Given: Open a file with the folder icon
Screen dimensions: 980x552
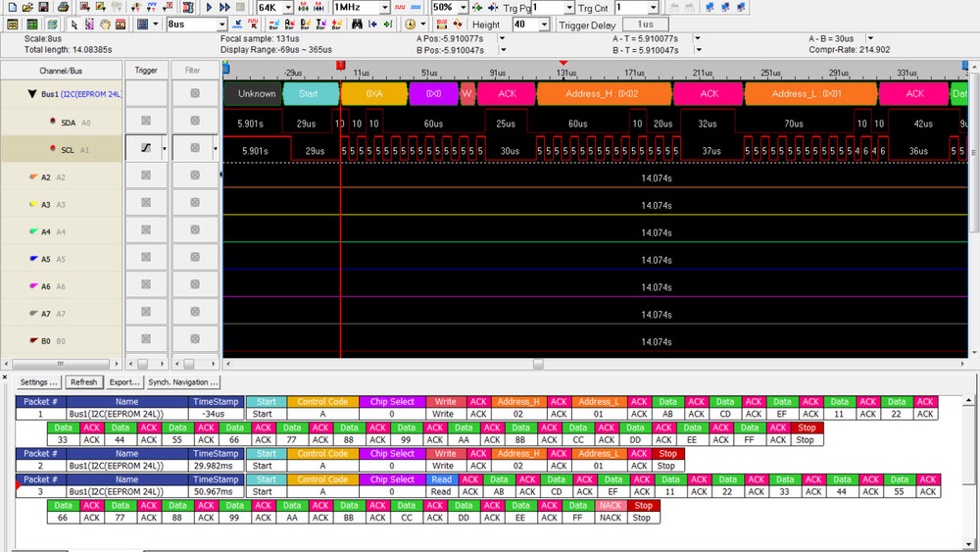Looking at the screenshot, I should coord(27,8).
